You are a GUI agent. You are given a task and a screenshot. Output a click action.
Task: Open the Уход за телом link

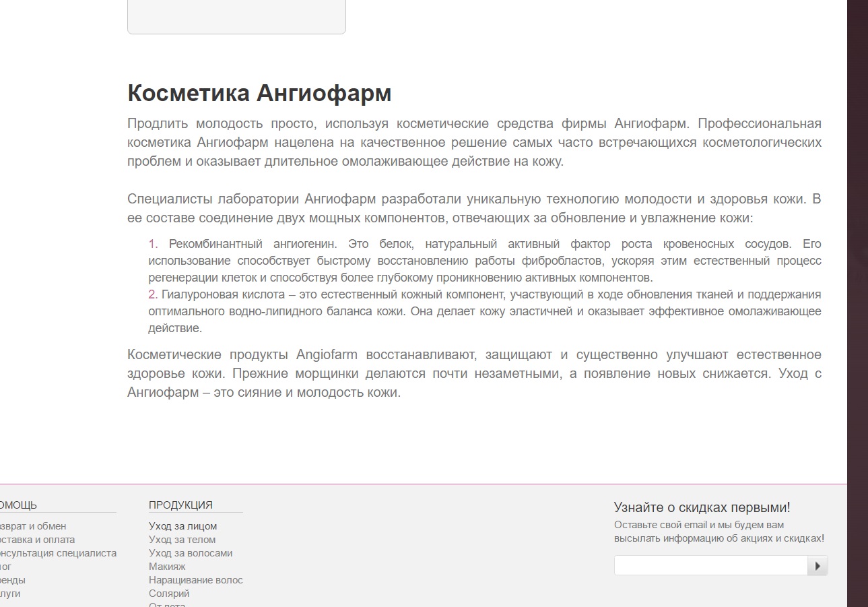182,540
